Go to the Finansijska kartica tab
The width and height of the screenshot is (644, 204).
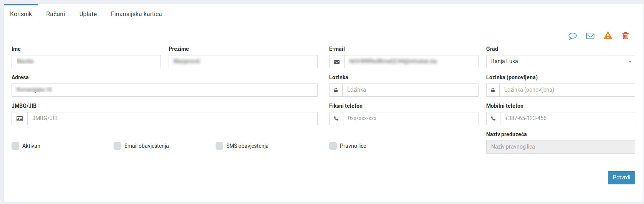click(136, 14)
